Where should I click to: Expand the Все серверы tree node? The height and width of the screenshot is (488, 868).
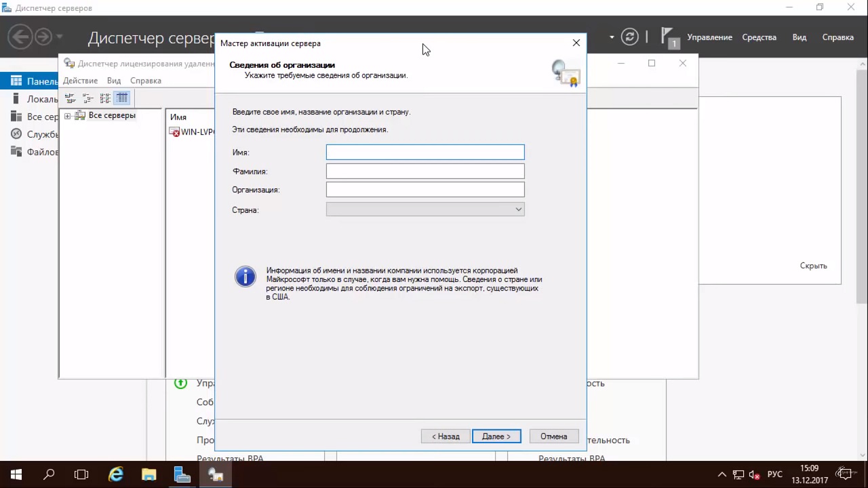67,116
